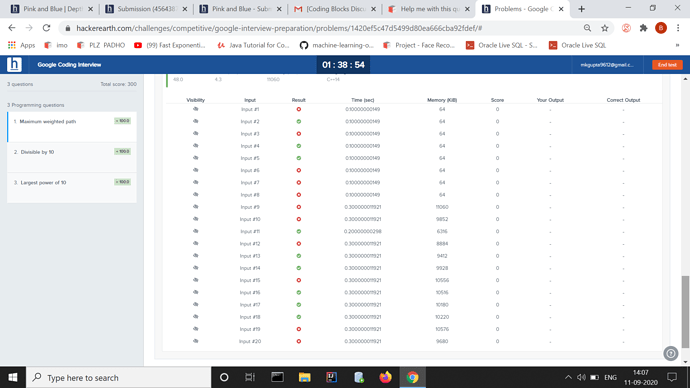
Task: Click the 01 : 38 : 54 timer
Action: (343, 65)
